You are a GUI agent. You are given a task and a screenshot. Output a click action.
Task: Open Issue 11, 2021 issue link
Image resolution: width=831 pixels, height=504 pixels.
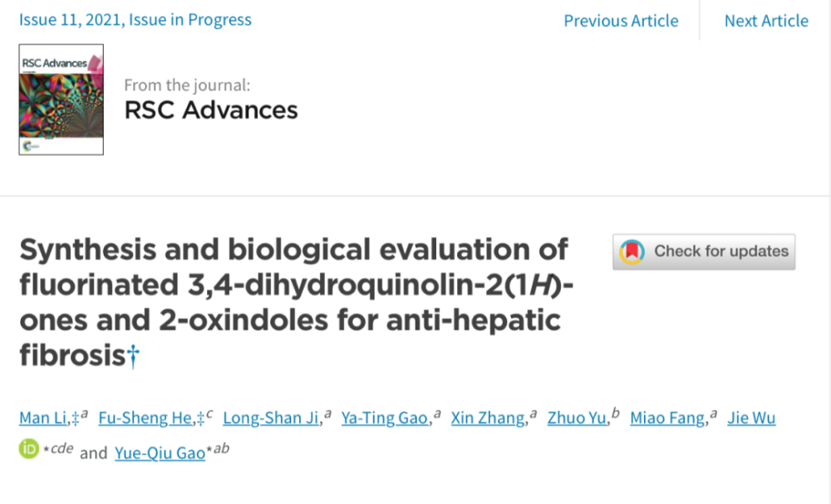(135, 20)
